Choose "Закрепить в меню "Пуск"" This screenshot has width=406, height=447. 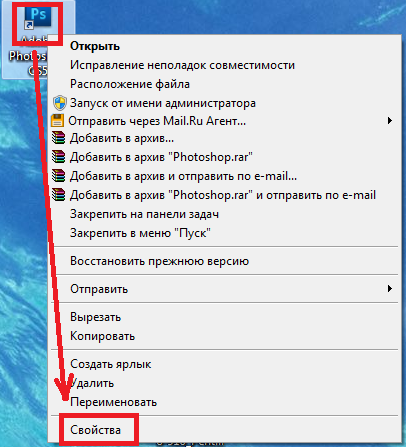140,233
